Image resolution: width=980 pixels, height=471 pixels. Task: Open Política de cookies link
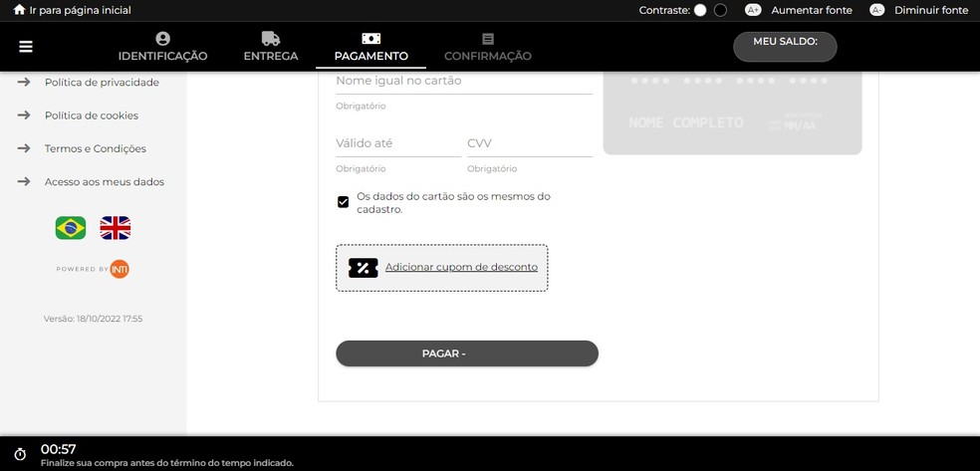(x=92, y=116)
